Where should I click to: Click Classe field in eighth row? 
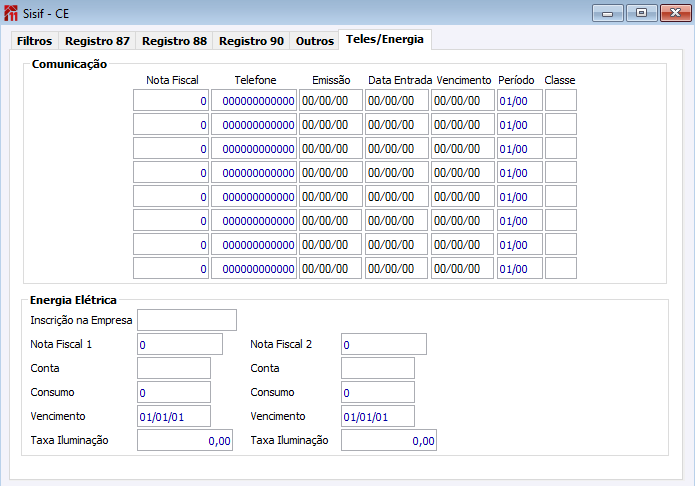[561, 268]
